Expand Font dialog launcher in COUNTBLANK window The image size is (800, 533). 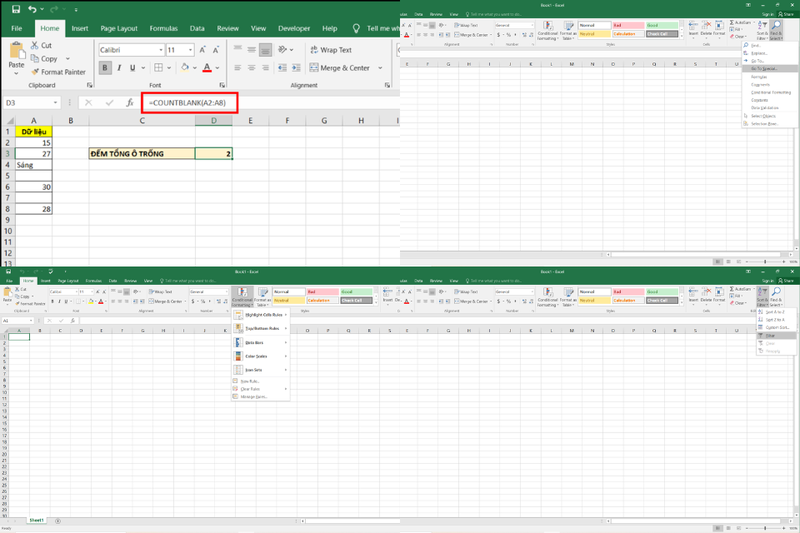222,85
